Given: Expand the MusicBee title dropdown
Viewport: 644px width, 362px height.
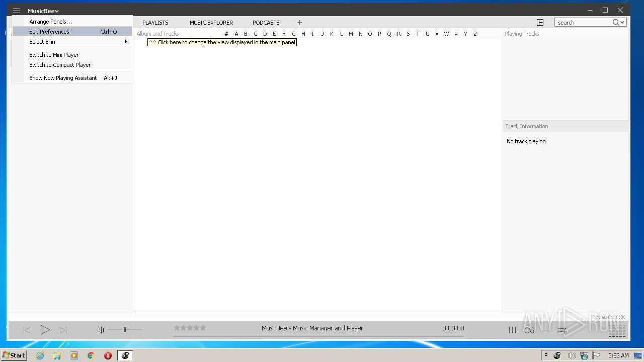Looking at the screenshot, I should point(43,11).
